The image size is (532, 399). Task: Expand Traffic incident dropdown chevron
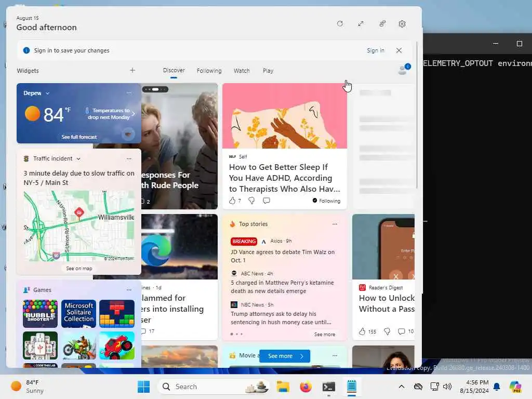point(79,159)
